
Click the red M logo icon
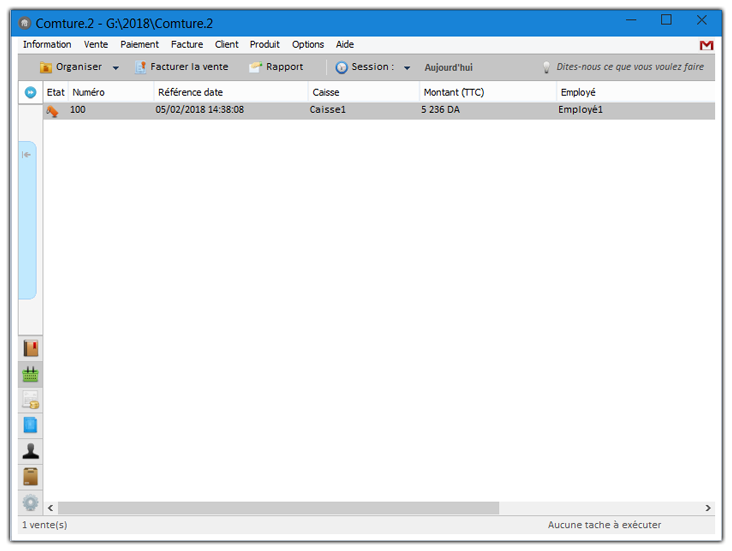coord(706,45)
